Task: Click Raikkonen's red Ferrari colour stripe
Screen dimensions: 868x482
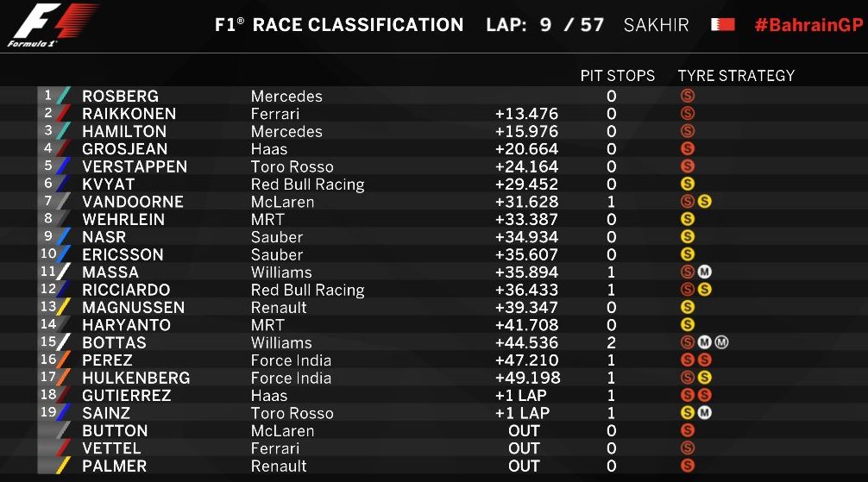Action: [x=64, y=114]
